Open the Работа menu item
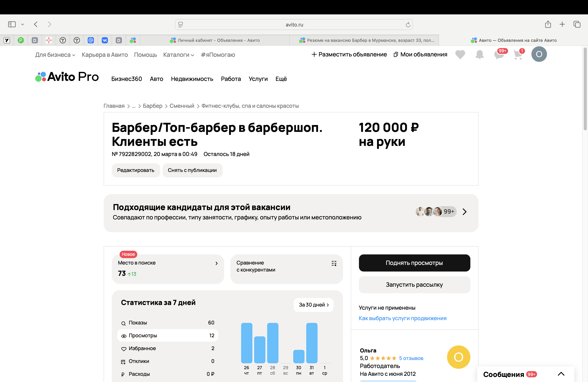This screenshot has width=588, height=382. pyautogui.click(x=231, y=79)
